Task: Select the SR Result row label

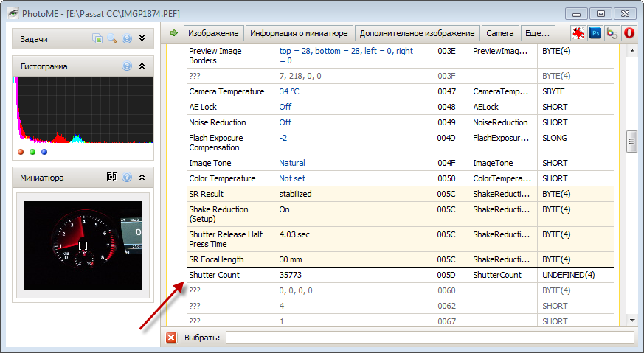Action: click(206, 194)
